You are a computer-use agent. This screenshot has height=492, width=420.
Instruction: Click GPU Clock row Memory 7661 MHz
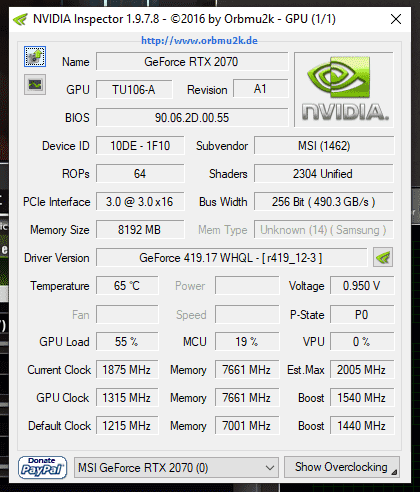247,398
